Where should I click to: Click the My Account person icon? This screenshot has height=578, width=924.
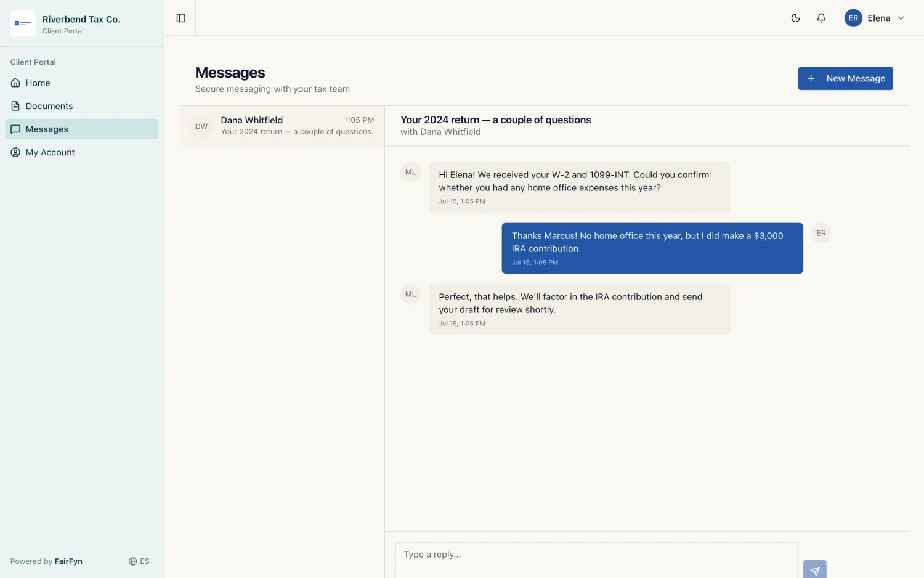click(15, 152)
